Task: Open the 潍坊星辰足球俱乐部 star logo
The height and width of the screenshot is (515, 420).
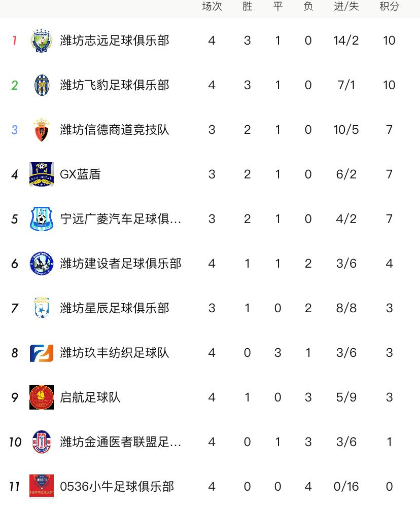Action: coord(42,308)
